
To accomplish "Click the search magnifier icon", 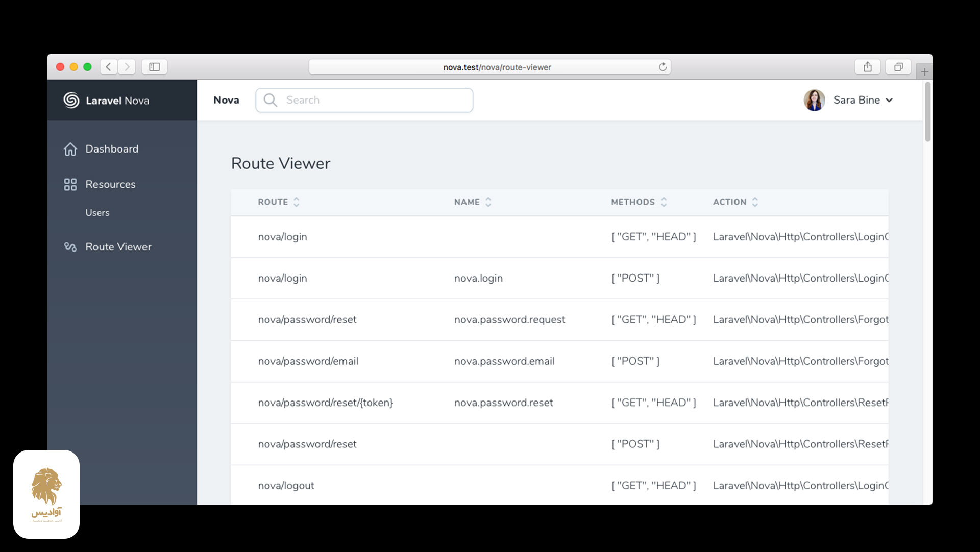I will 271,100.
